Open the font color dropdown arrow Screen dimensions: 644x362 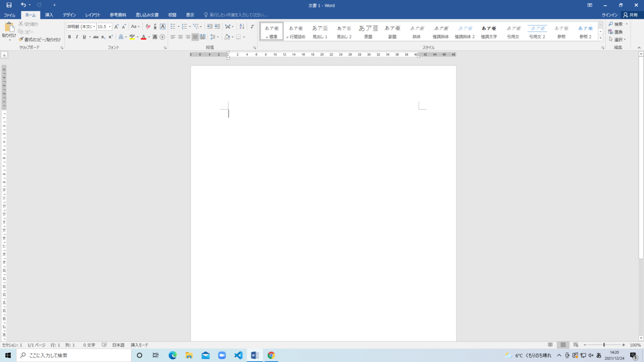(149, 37)
